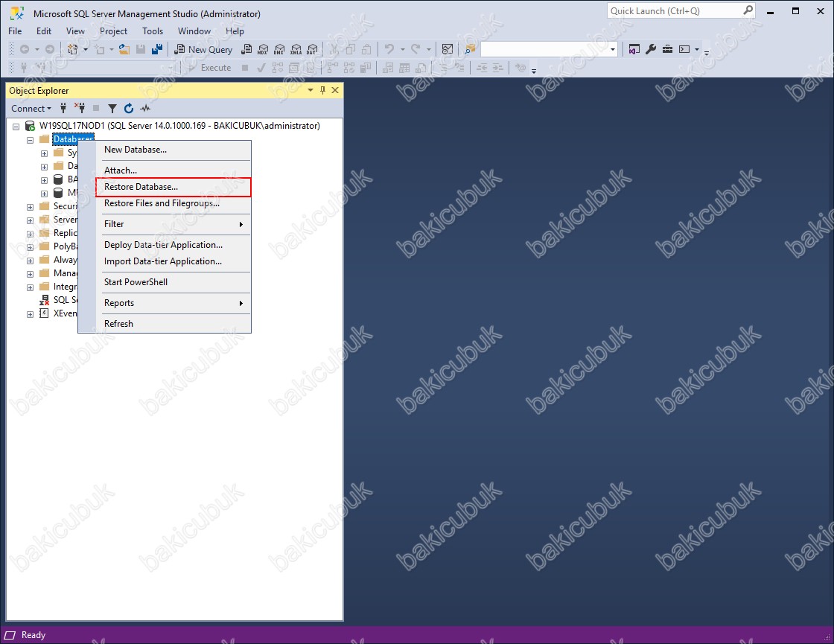The width and height of the screenshot is (834, 644).
Task: Close the Object Explorer panel
Action: 335,90
